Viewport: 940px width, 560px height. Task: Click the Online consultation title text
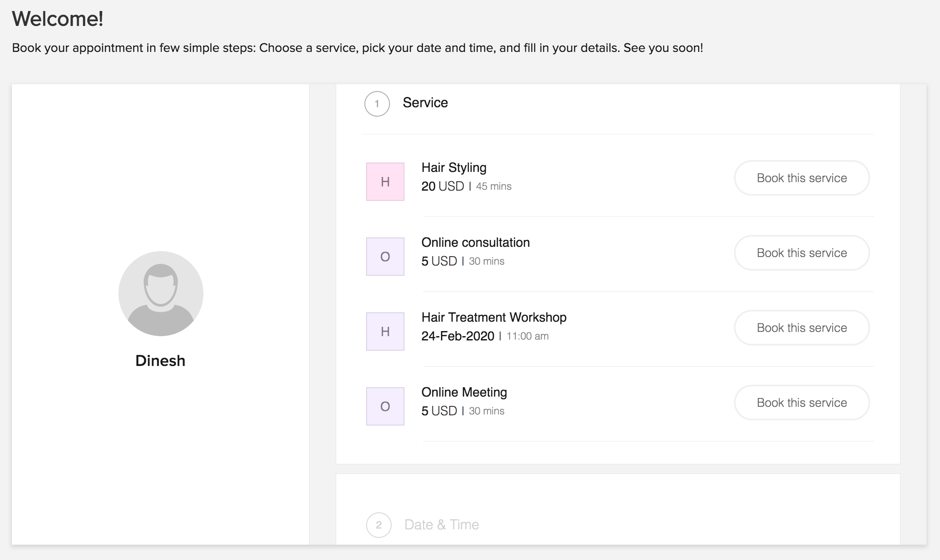pyautogui.click(x=476, y=243)
